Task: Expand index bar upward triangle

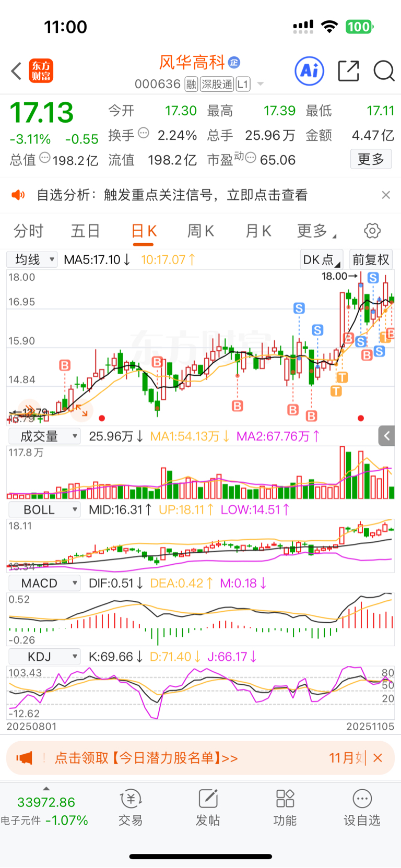Action: point(46,789)
